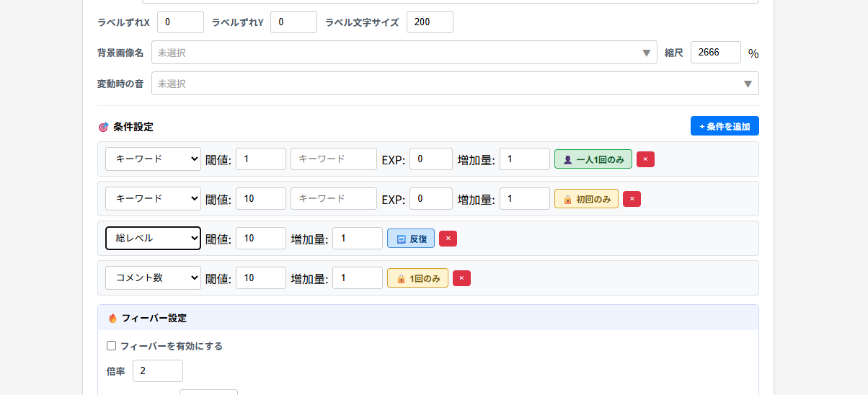This screenshot has height=395, width=868.
Task: Click the 条件を追加 button
Action: pos(725,126)
